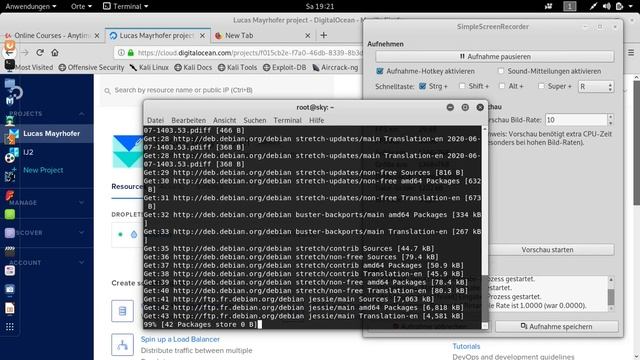Open the Show Applications grid in the dock
Screen dimensions: 640x360
pos(10,327)
